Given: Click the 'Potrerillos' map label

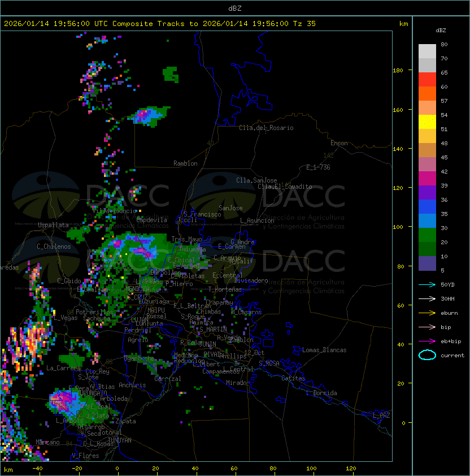Looking at the screenshot, I should click(x=94, y=312).
